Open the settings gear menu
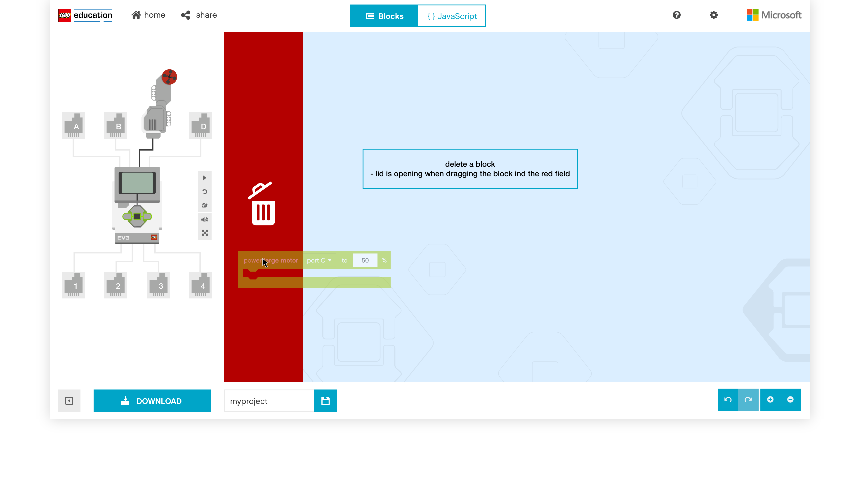The width and height of the screenshot is (868, 488). pyautogui.click(x=713, y=15)
